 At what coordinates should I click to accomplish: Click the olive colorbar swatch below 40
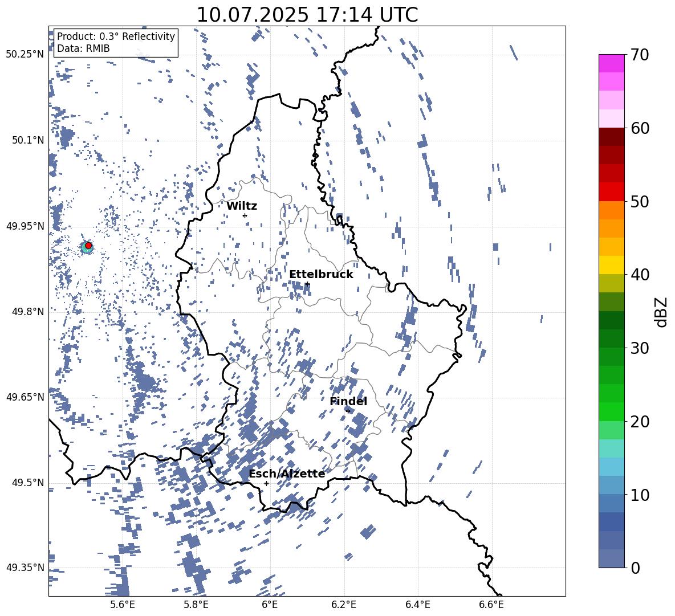click(612, 283)
